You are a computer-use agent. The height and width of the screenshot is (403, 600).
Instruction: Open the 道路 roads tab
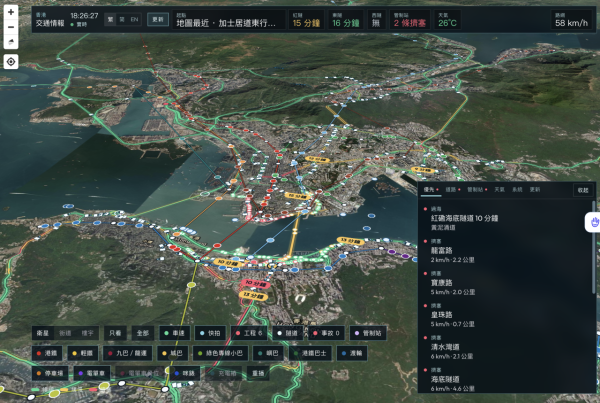[453, 189]
